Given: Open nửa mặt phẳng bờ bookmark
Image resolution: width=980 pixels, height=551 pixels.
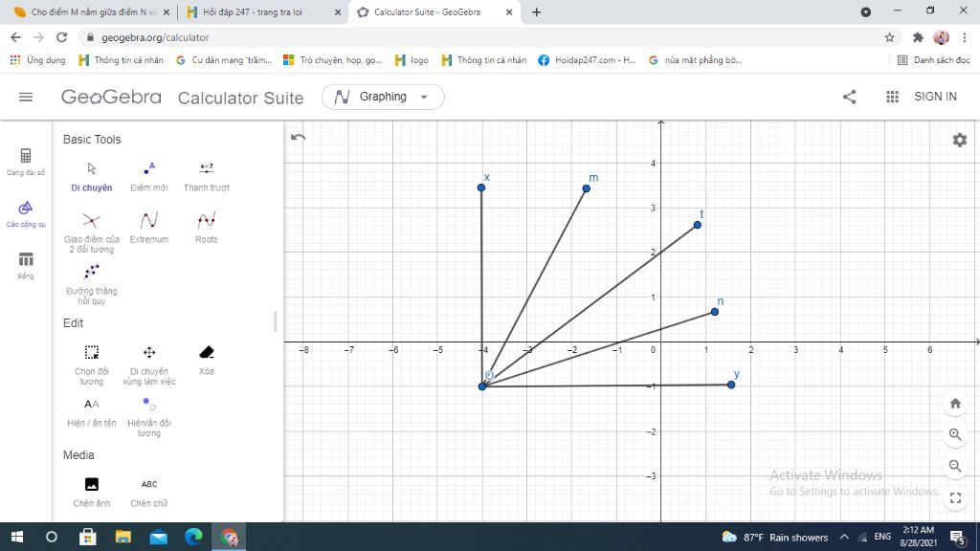Looking at the screenshot, I should pos(695,60).
